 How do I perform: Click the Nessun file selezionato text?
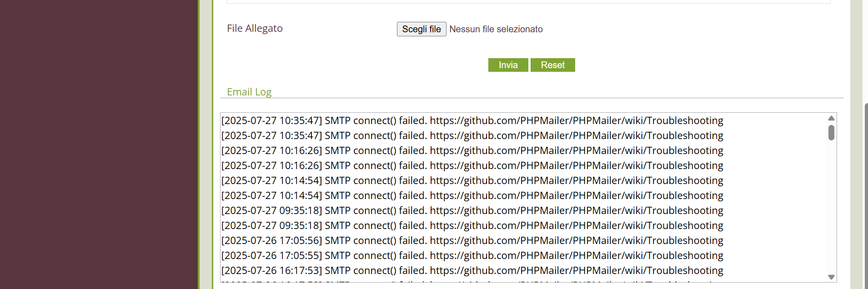coord(496,29)
